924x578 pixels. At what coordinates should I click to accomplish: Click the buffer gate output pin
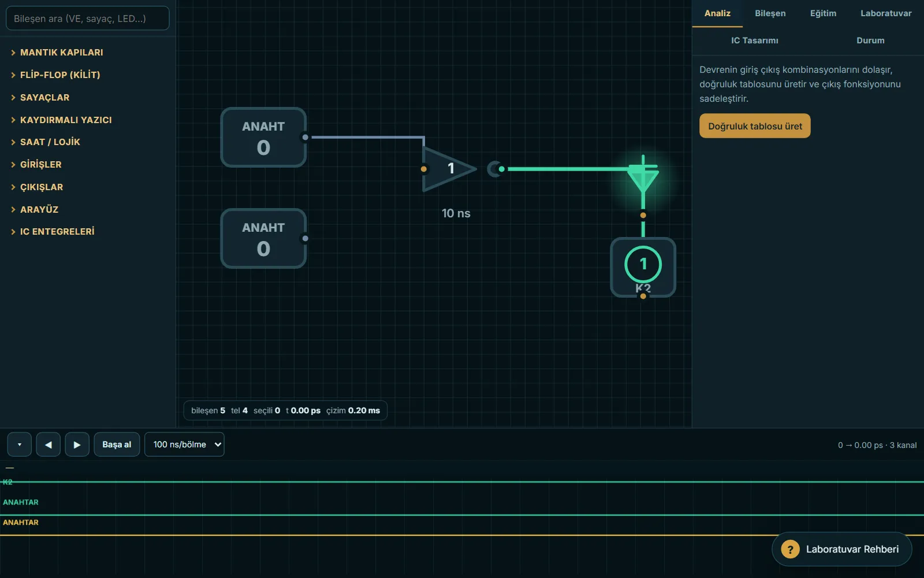tap(502, 169)
